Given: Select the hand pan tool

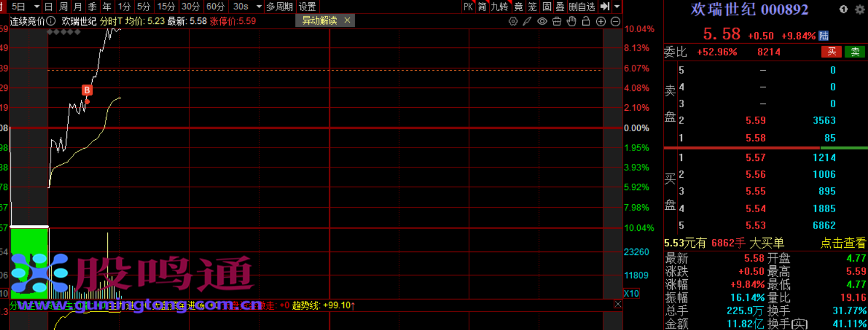Looking at the screenshot, I should tap(571, 22).
